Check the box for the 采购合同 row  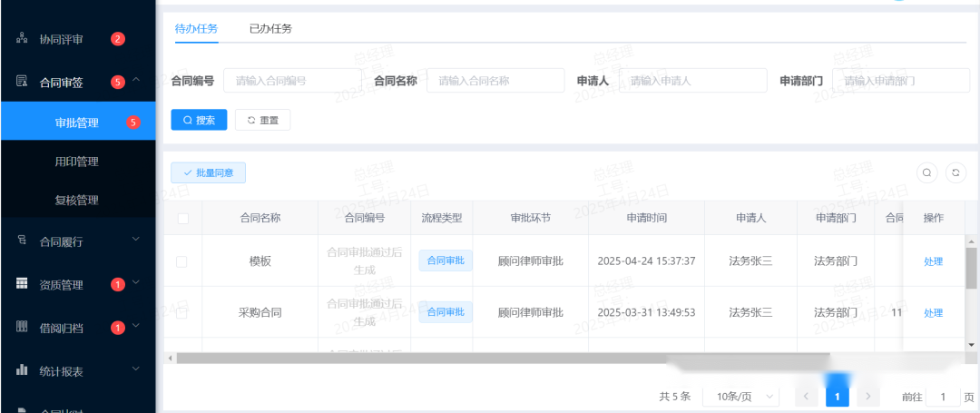(182, 312)
